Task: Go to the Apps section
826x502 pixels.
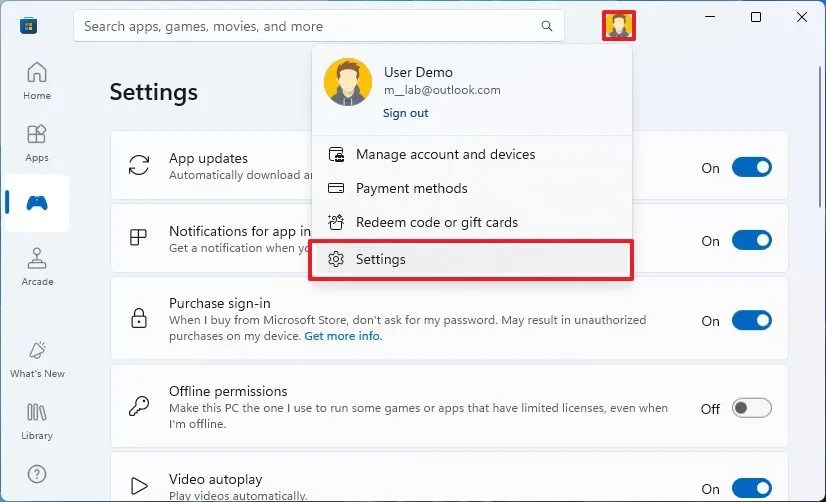Action: coord(37,143)
